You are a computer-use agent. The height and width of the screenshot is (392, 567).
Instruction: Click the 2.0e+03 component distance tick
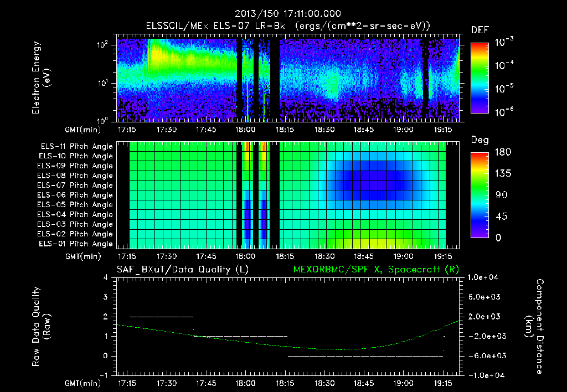click(x=484, y=317)
